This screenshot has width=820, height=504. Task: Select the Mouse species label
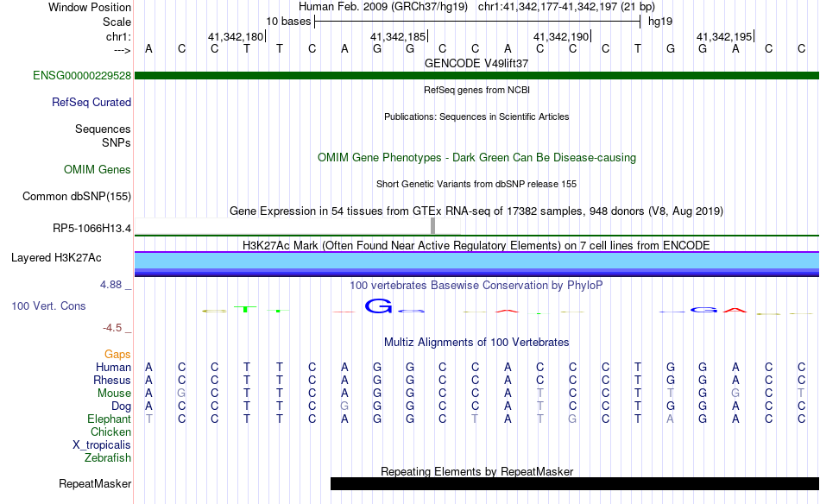pos(114,393)
